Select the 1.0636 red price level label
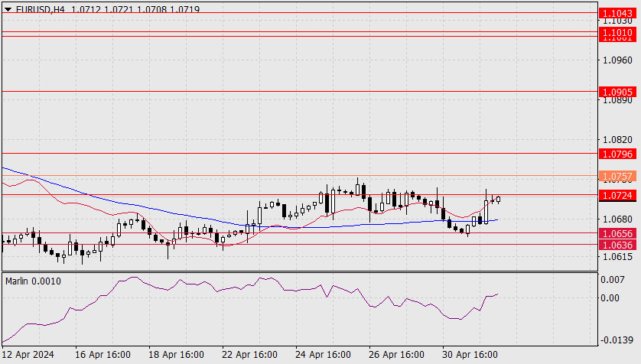 [618, 245]
